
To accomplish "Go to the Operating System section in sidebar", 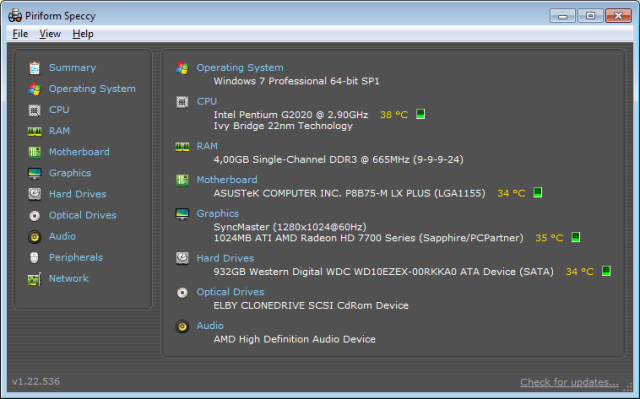I will [x=92, y=89].
